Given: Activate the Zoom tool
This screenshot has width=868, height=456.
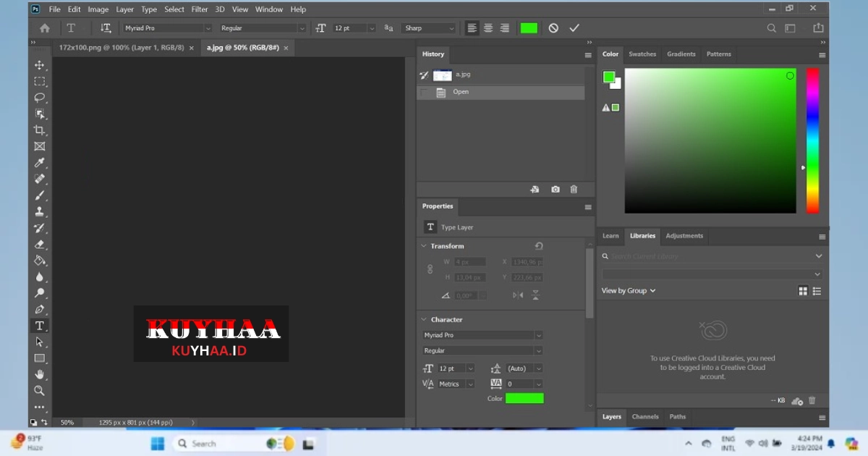Looking at the screenshot, I should 40,390.
